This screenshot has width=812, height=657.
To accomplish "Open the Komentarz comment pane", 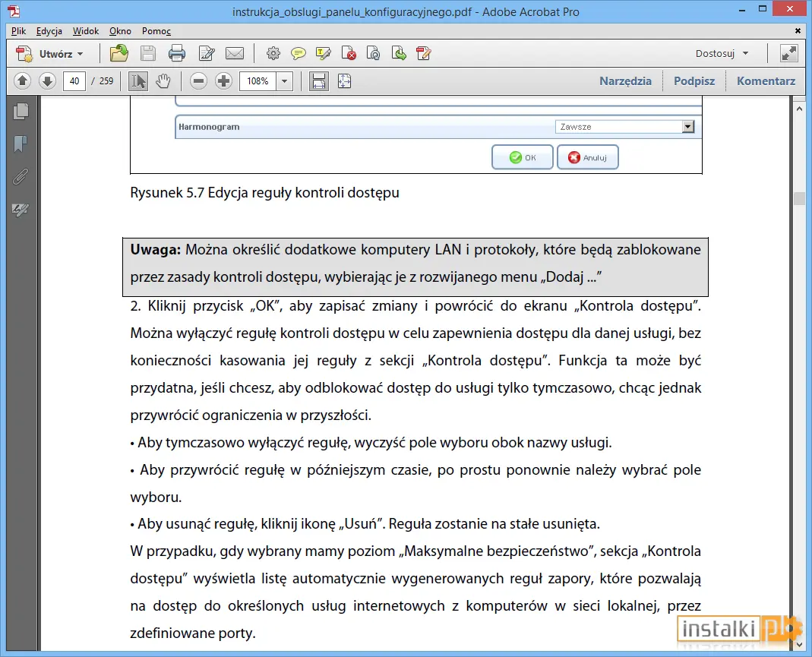I will (x=766, y=81).
